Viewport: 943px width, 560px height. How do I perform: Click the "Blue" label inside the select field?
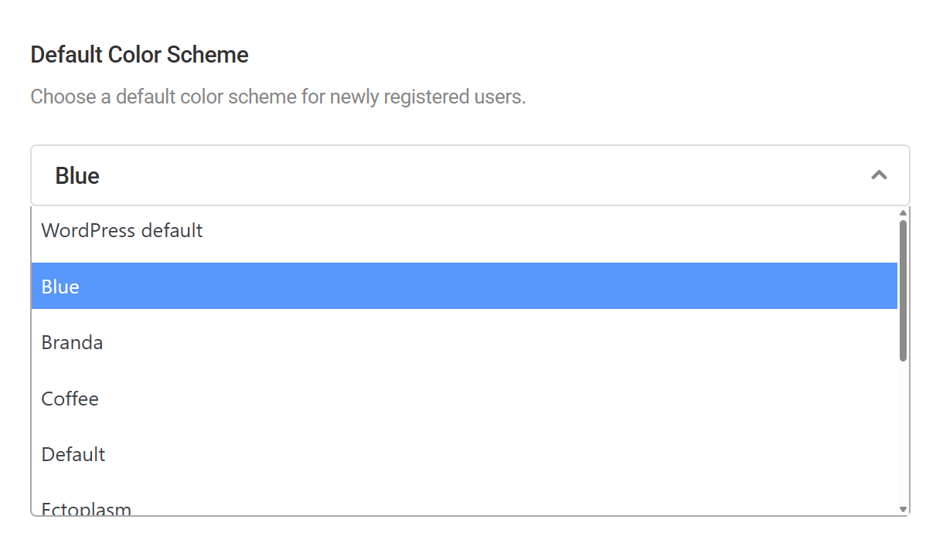(x=77, y=175)
